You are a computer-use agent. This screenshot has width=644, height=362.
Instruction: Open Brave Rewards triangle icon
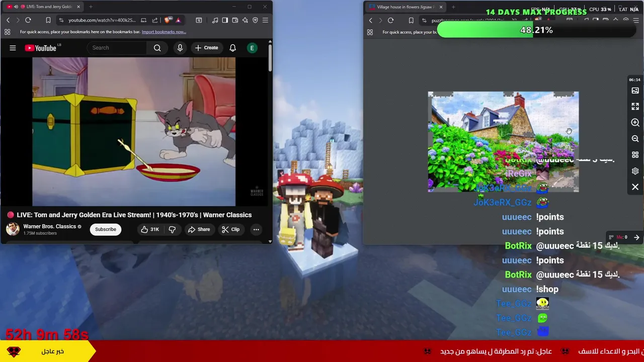[x=178, y=20]
